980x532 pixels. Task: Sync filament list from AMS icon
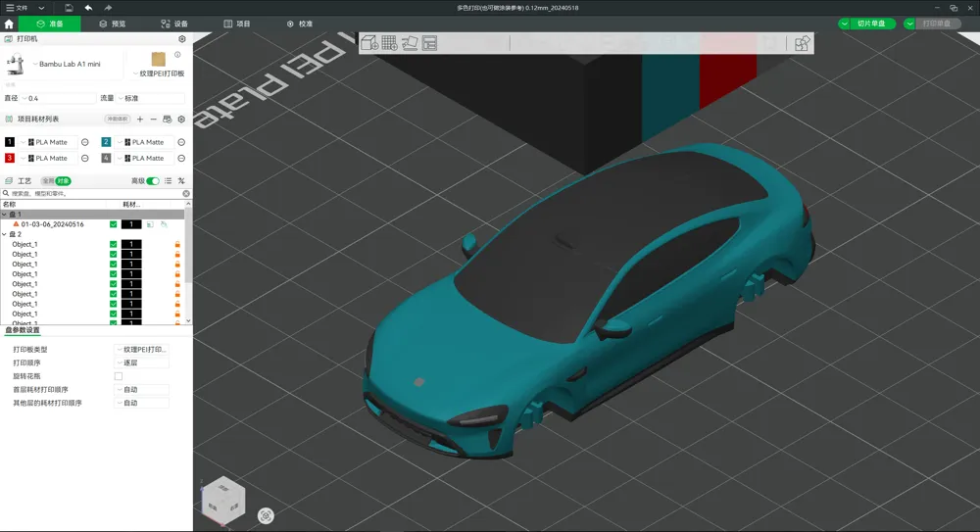[167, 119]
